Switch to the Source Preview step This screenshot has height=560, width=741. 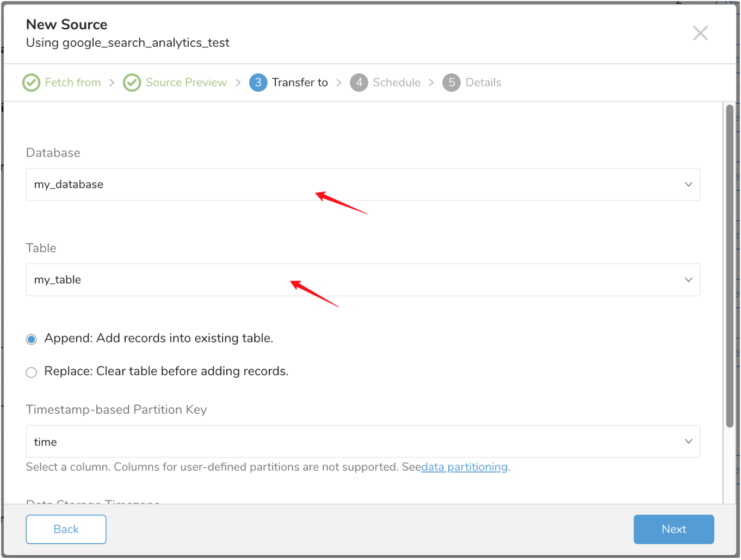pyautogui.click(x=186, y=83)
